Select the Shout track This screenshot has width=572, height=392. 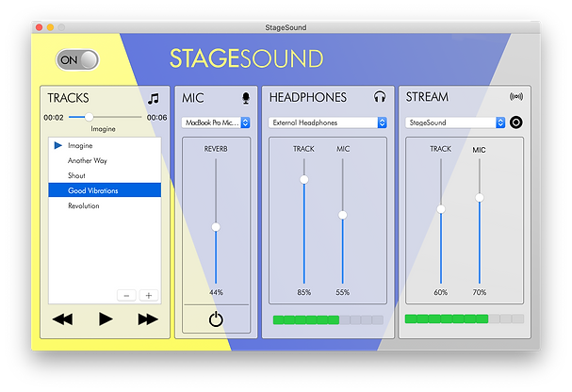coord(105,175)
